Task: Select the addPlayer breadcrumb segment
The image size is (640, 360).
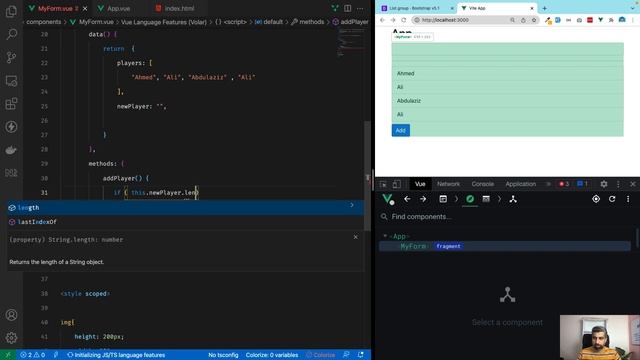Action: [351, 22]
